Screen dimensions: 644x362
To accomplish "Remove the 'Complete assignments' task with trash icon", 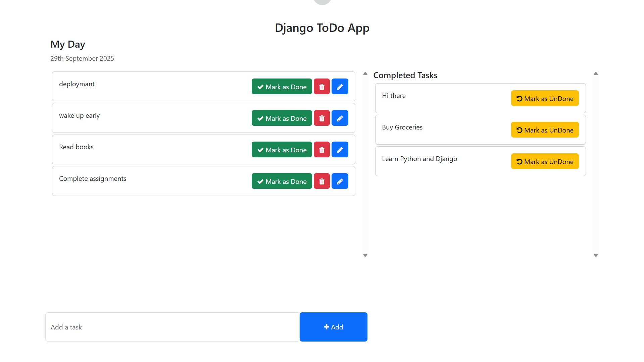I will [321, 181].
